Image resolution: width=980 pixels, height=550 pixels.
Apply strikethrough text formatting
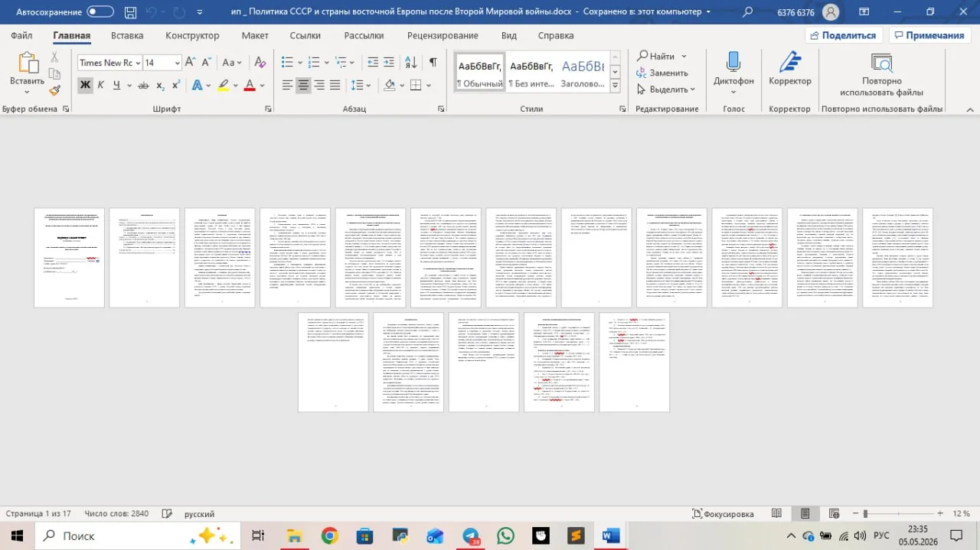tap(143, 86)
